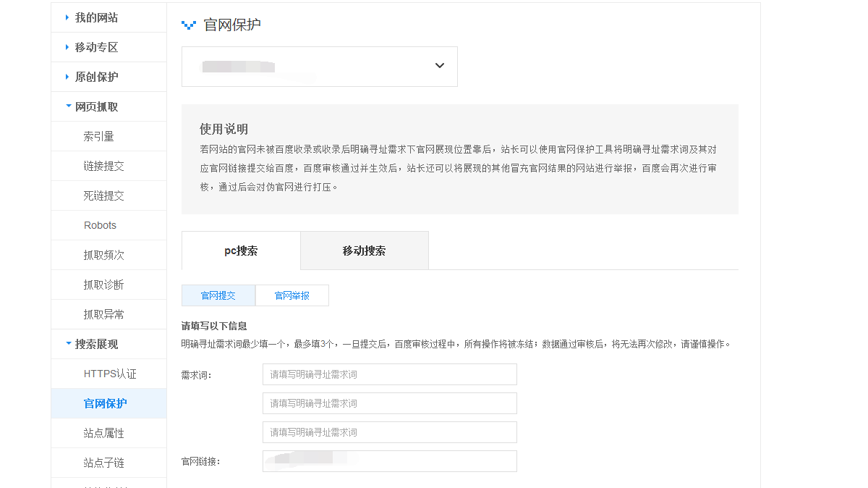This screenshot has height=488, width=868.
Task: Open the Robots settings page
Action: (x=100, y=224)
